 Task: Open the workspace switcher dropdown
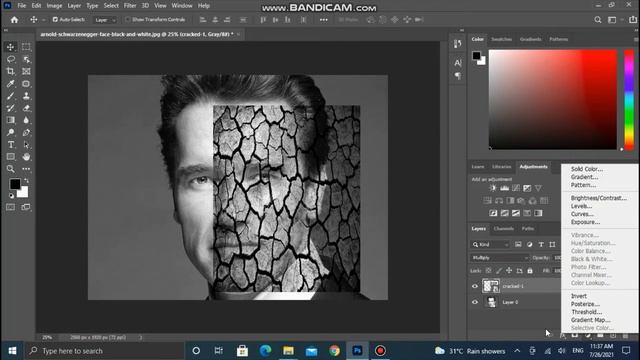pyautogui.click(x=614, y=20)
